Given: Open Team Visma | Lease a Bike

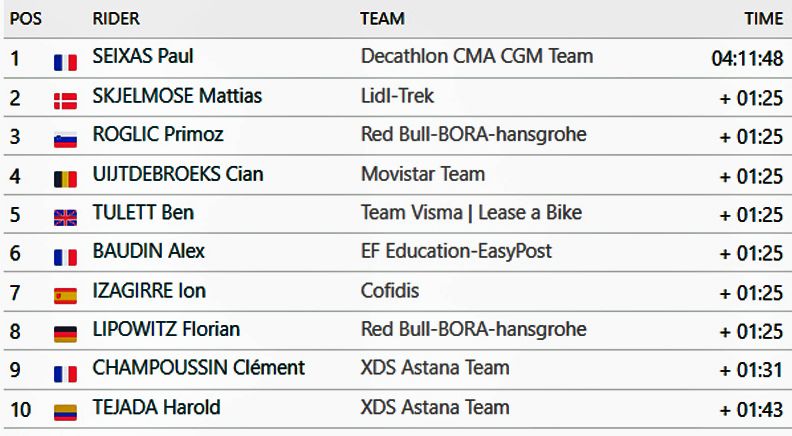Looking at the screenshot, I should [471, 213].
